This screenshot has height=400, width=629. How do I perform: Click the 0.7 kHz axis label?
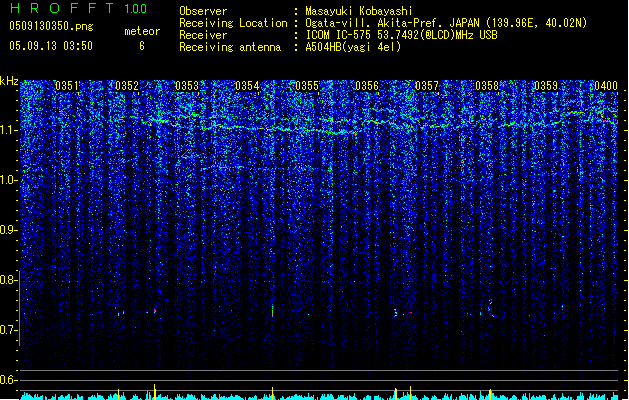9,330
